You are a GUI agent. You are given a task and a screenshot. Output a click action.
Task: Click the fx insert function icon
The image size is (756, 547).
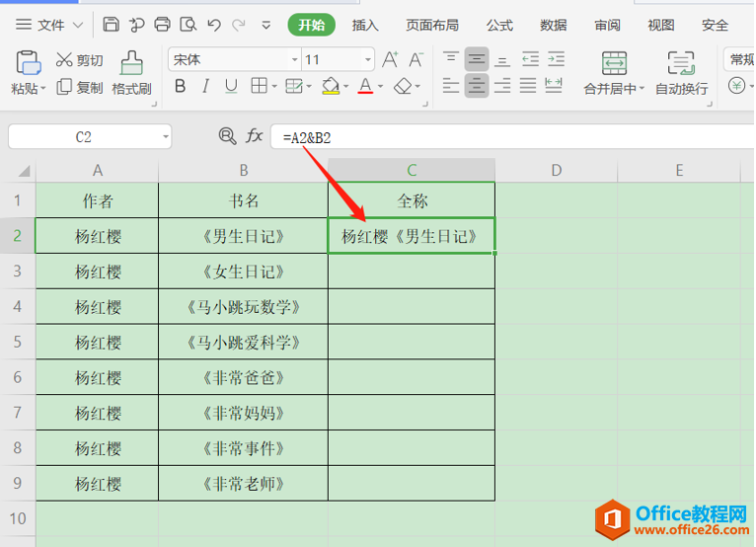point(254,136)
